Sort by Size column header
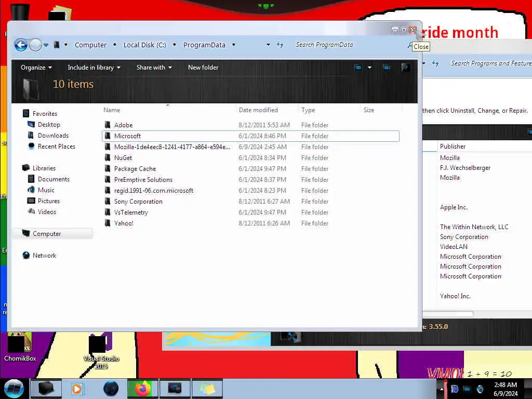This screenshot has width=532, height=399. point(369,110)
